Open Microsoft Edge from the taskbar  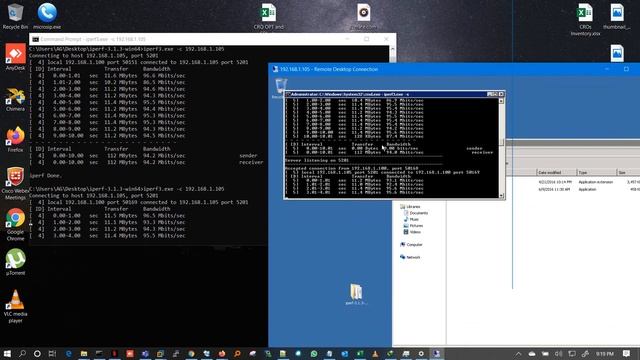(x=68, y=353)
